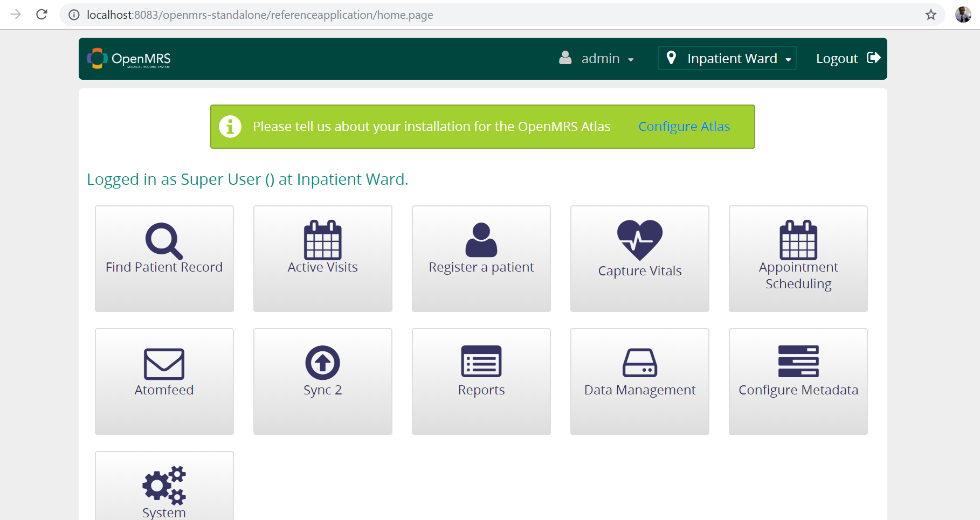
Task: Open the Atomfeed envelope icon
Action: (x=164, y=364)
